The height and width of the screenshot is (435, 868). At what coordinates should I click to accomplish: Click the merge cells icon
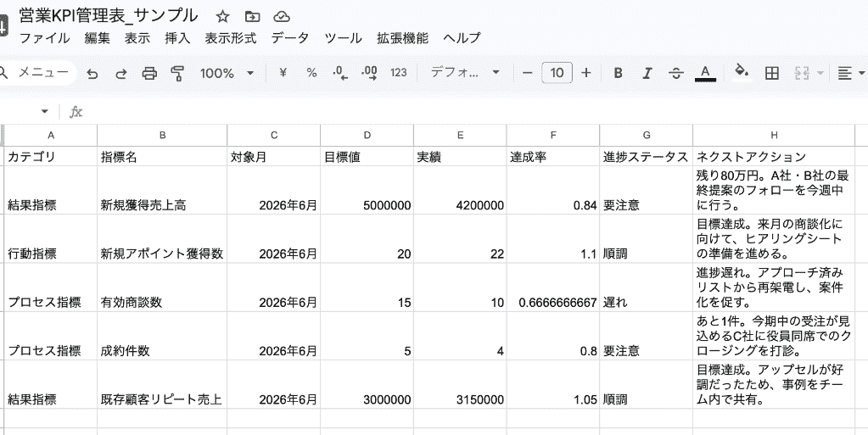tap(802, 73)
